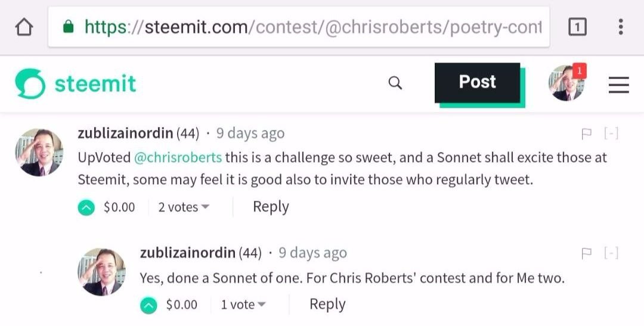Collapse the nested reply comment
The image size is (644, 326).
tap(611, 253)
